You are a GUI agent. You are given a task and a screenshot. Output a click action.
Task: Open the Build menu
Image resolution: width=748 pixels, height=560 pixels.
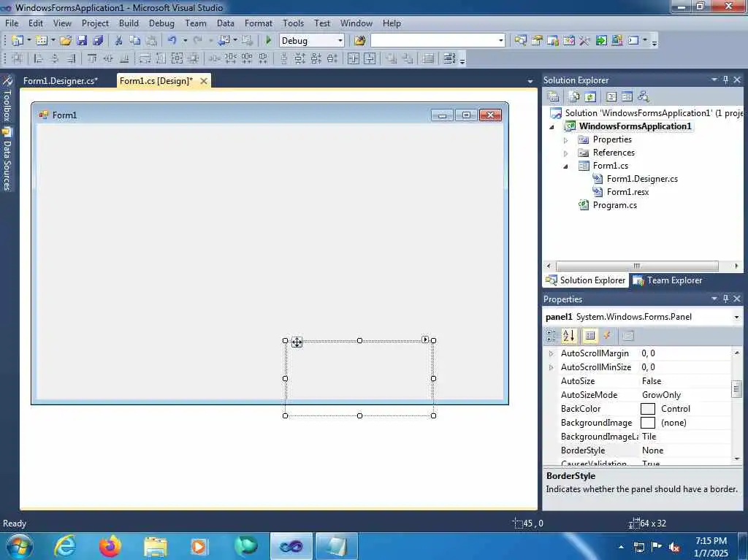pos(129,23)
